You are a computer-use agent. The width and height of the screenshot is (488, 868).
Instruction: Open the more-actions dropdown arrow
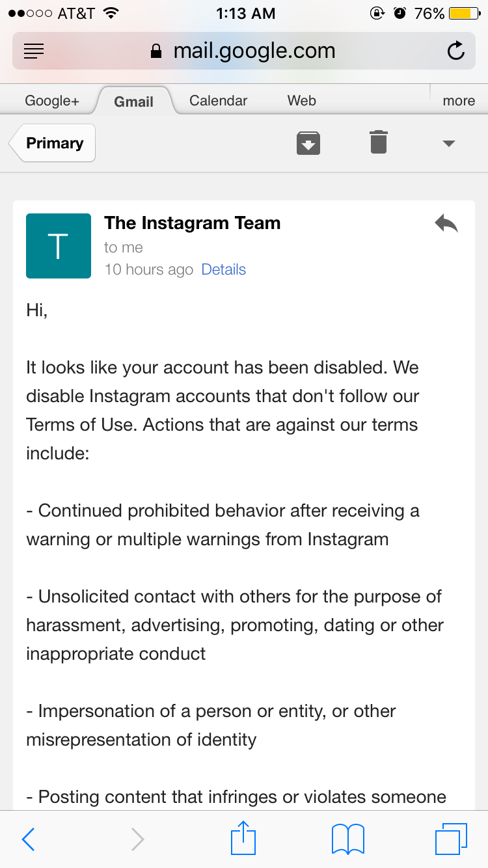coord(448,144)
